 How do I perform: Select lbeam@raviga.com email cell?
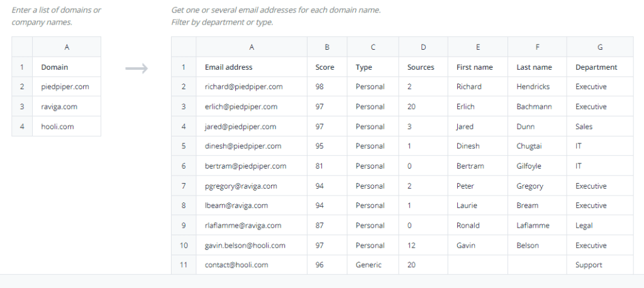tap(252, 206)
